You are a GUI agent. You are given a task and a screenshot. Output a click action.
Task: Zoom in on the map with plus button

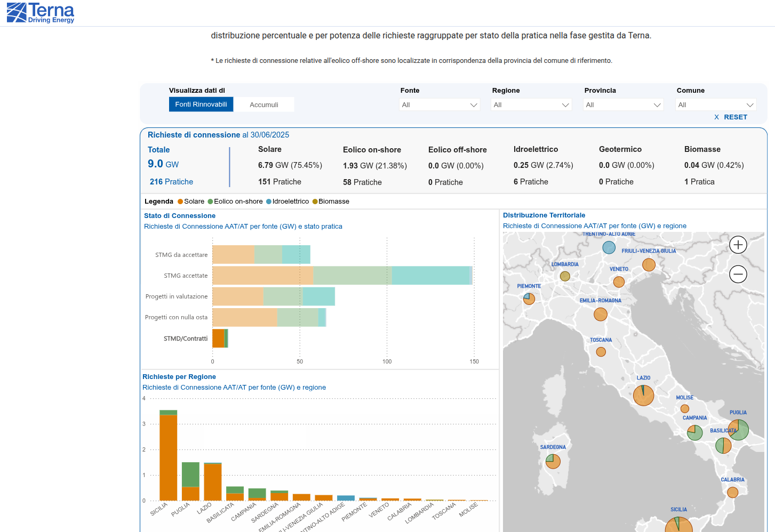pos(738,245)
